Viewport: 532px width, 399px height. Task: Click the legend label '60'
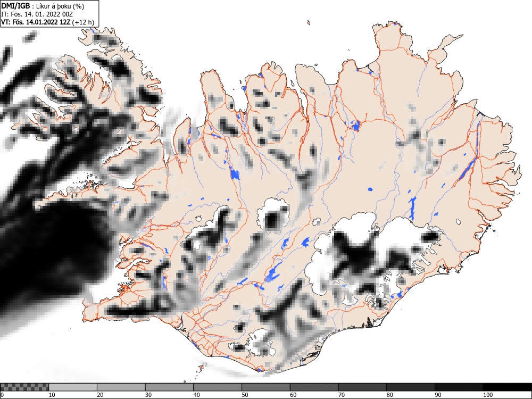293,395
